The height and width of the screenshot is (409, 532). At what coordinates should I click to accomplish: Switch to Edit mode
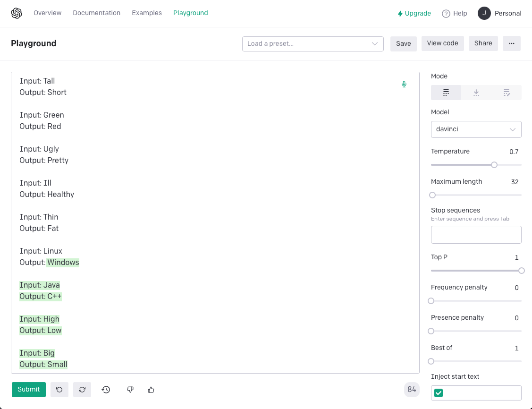[x=507, y=93]
